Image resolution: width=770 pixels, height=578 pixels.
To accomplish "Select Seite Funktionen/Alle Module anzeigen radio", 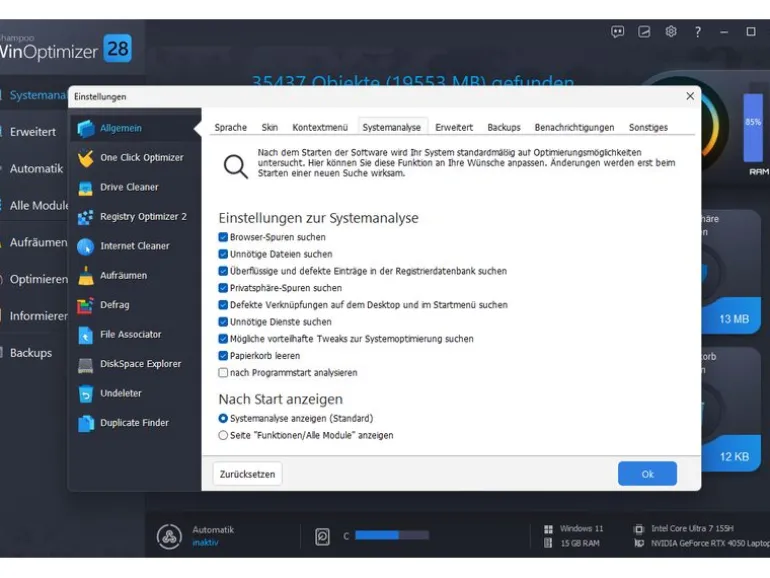I will (x=223, y=435).
